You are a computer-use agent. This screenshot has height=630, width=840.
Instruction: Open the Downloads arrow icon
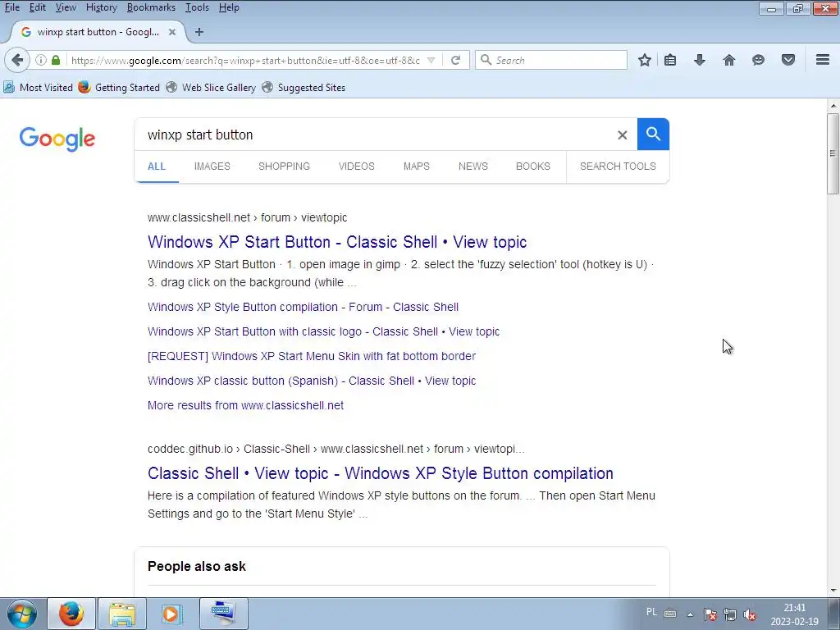tap(699, 60)
